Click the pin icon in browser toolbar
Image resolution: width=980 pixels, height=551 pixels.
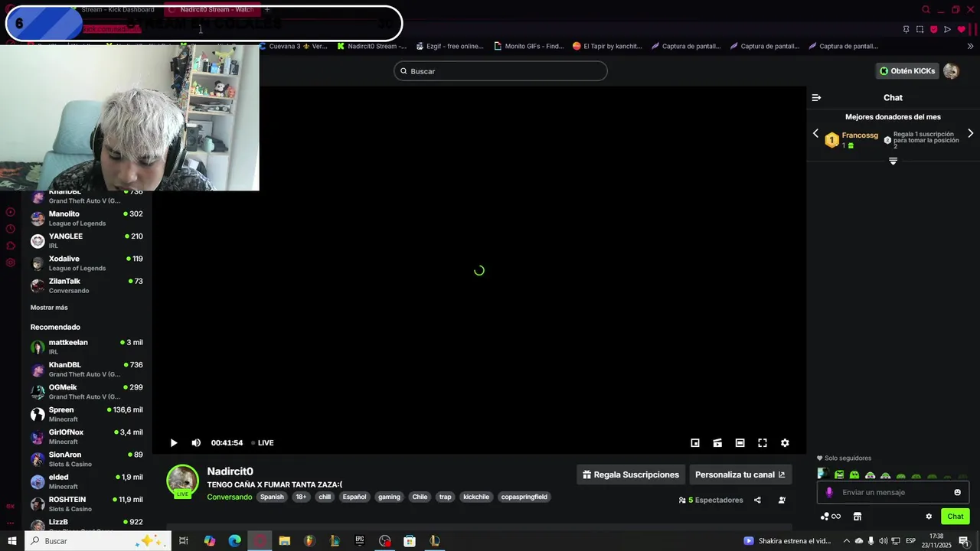click(x=906, y=29)
